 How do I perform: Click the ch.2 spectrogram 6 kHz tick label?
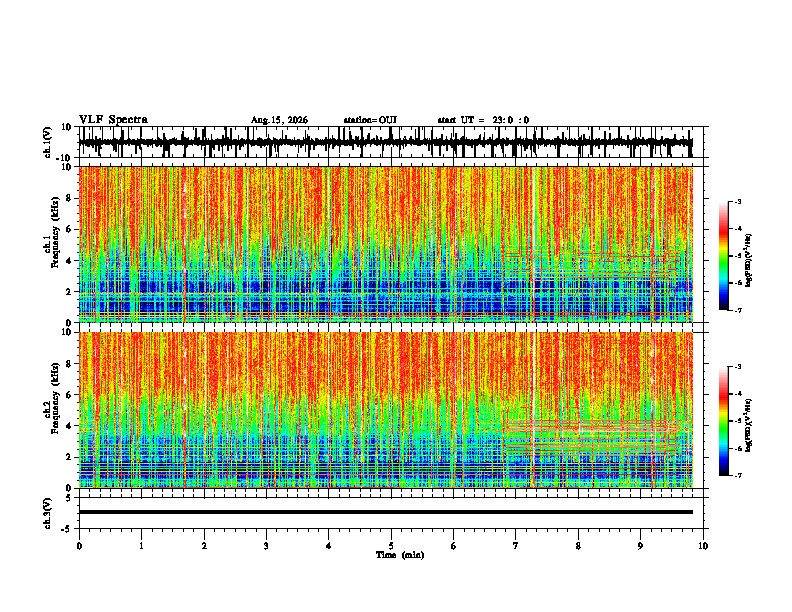click(x=70, y=394)
